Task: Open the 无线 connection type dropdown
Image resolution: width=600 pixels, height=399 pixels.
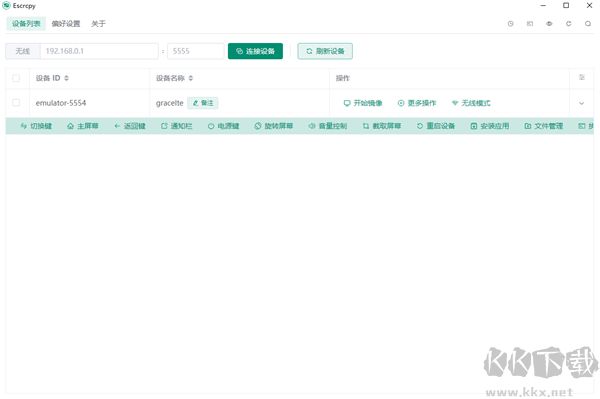Action: tap(23, 51)
